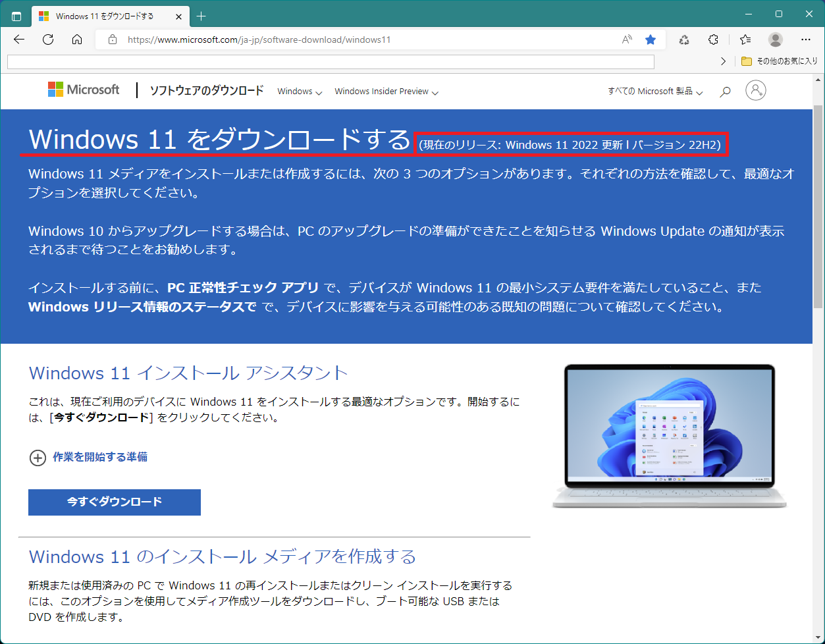The image size is (825, 644).
Task: Open the すべての Microsoft 製品 dropdown
Action: tap(654, 92)
